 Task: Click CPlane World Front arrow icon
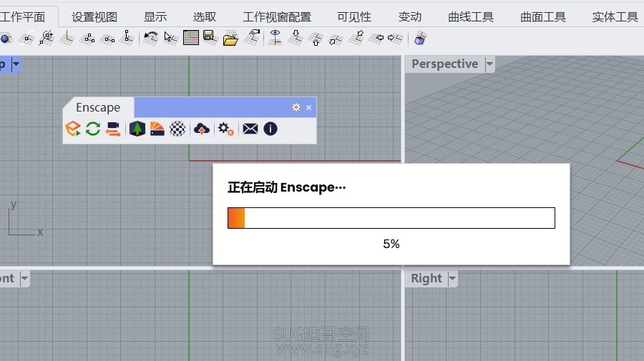point(336,39)
